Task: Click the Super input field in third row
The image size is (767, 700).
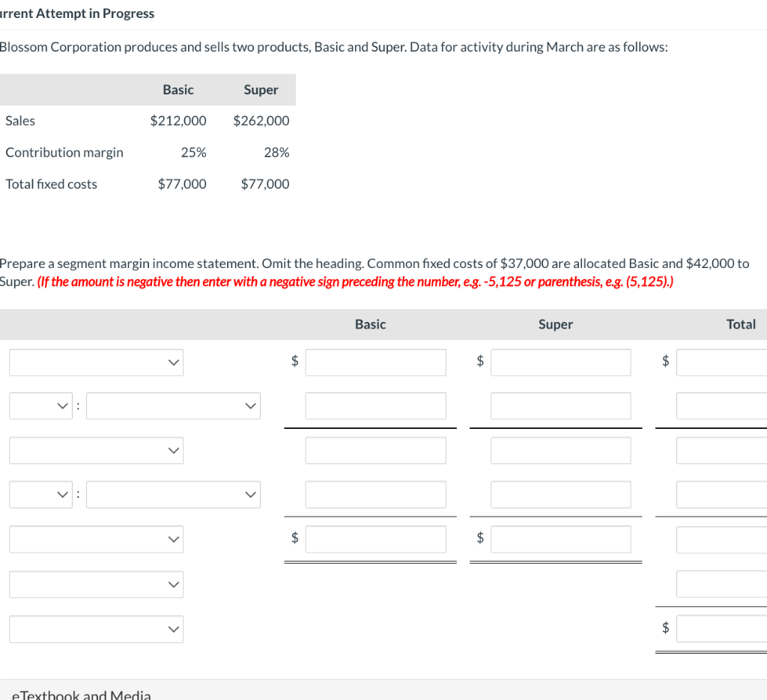Action: (x=561, y=450)
